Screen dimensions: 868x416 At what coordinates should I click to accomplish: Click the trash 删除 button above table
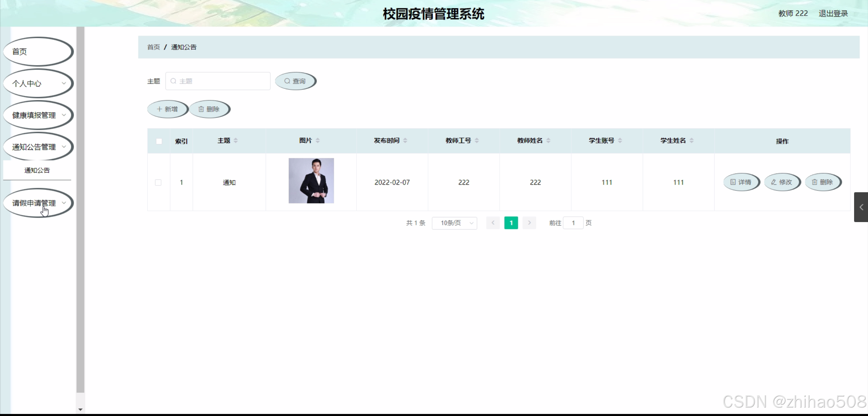click(209, 109)
